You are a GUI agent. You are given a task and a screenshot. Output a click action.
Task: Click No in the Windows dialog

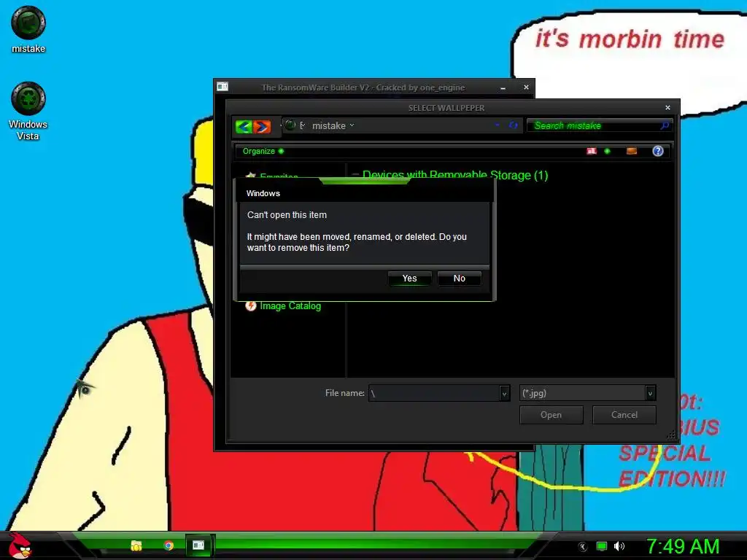click(460, 278)
